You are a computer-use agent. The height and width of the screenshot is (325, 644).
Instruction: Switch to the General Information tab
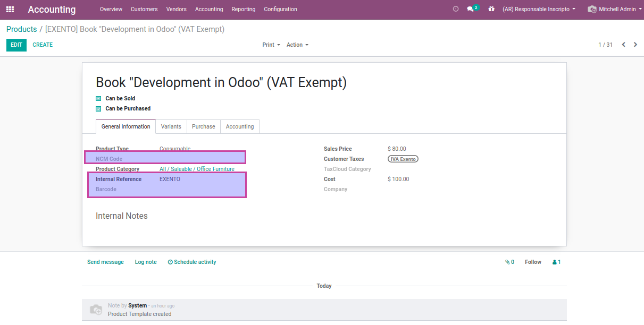(x=126, y=126)
